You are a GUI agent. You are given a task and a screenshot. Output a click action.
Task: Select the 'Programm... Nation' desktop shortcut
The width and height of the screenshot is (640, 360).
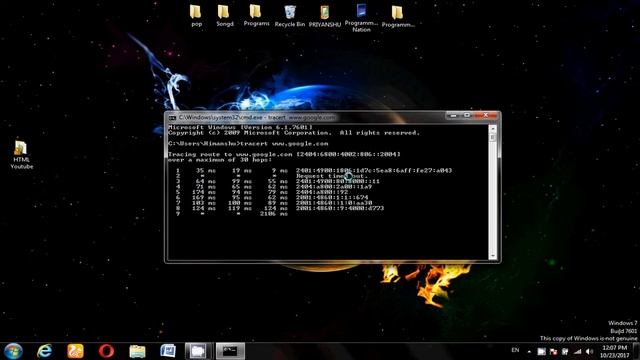[361, 18]
